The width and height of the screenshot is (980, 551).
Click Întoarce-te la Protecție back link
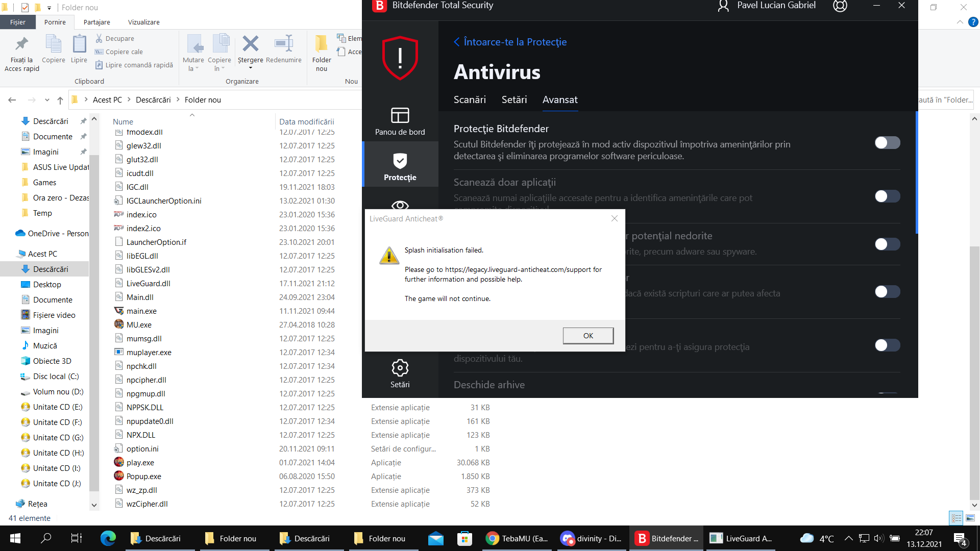pos(510,42)
